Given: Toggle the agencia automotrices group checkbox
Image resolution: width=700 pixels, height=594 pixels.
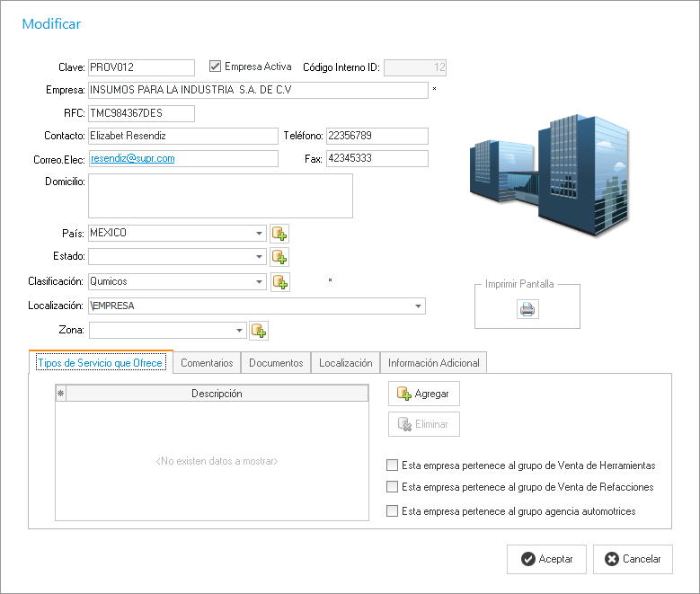Looking at the screenshot, I should [x=391, y=511].
